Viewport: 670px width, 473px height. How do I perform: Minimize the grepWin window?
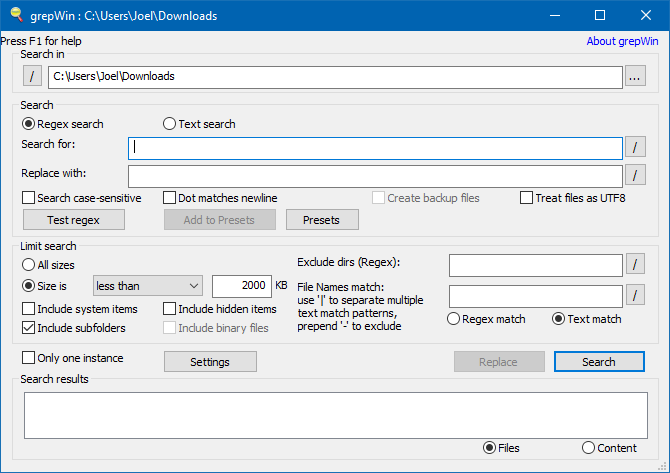tap(555, 15)
